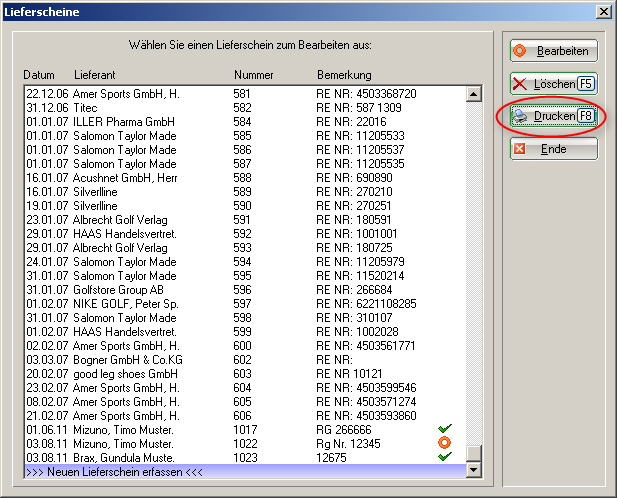Click the red X icon on Löschen

point(520,84)
